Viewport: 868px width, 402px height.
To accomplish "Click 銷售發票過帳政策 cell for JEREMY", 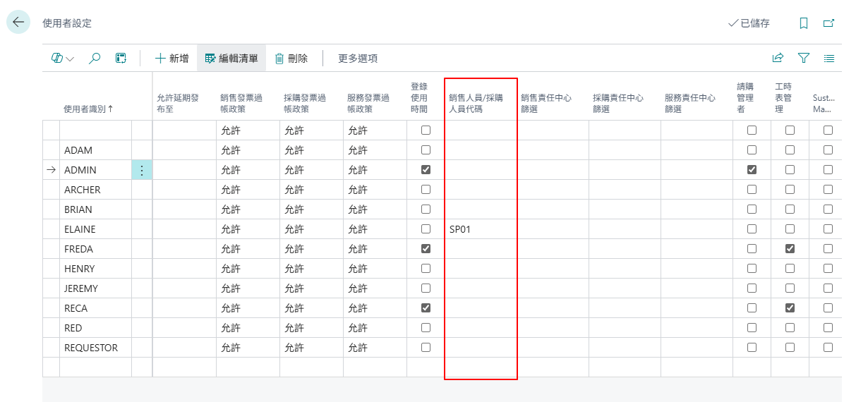I will point(248,288).
